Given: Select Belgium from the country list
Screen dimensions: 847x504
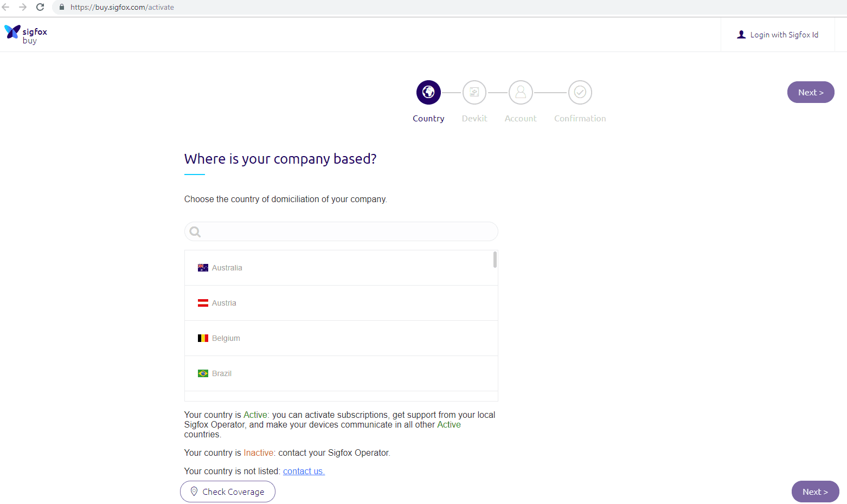Looking at the screenshot, I should (x=226, y=338).
